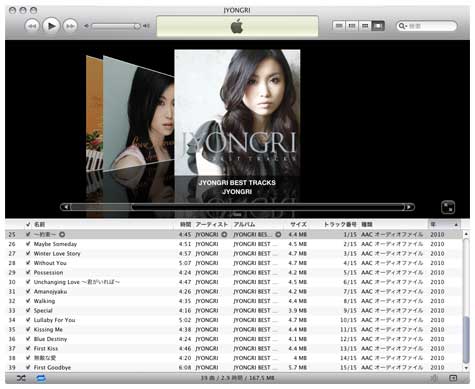Click the arrow beside artist JYONGRI

point(224,235)
